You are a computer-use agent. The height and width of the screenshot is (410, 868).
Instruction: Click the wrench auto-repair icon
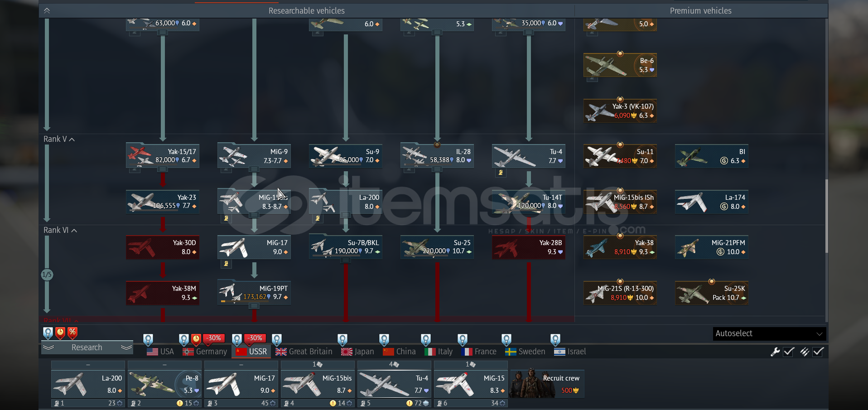tap(775, 352)
